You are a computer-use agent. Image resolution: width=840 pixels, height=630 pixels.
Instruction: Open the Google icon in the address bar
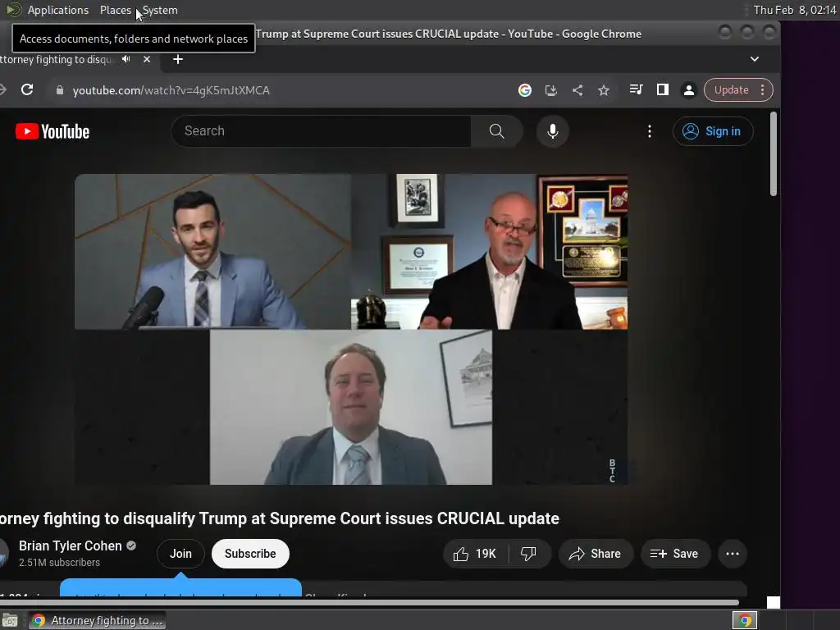[524, 90]
